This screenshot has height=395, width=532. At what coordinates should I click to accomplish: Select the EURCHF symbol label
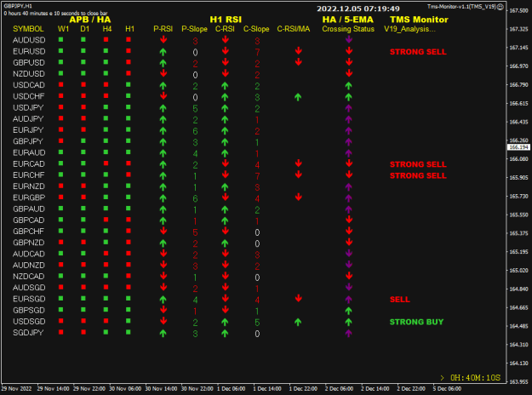28,175
